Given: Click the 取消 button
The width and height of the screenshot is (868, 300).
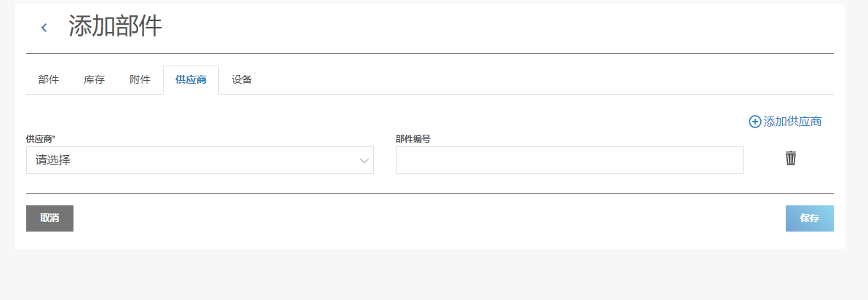Looking at the screenshot, I should pyautogui.click(x=49, y=218).
